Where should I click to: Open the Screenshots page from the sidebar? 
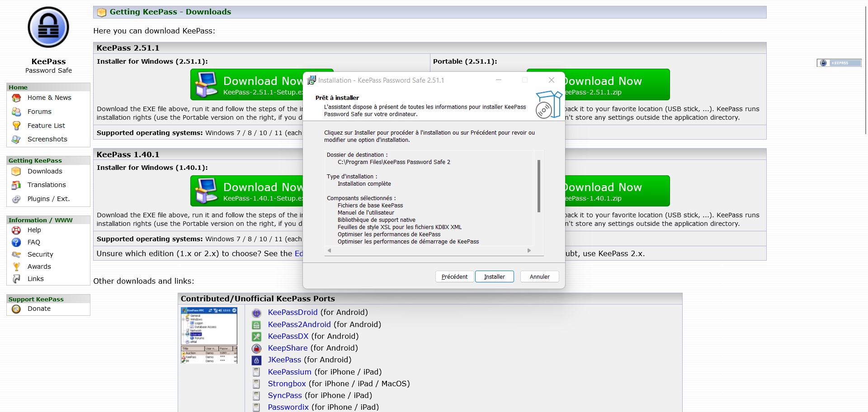pos(47,139)
